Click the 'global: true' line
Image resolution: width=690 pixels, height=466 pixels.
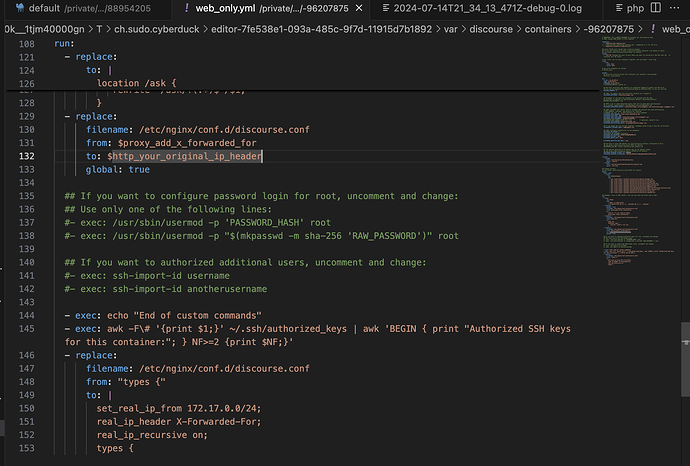pyautogui.click(x=117, y=169)
